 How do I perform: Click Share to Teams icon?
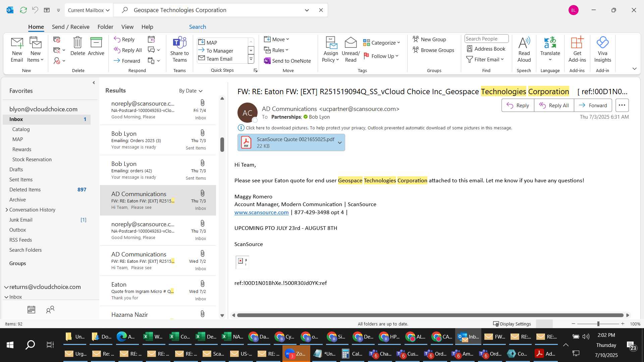click(179, 50)
